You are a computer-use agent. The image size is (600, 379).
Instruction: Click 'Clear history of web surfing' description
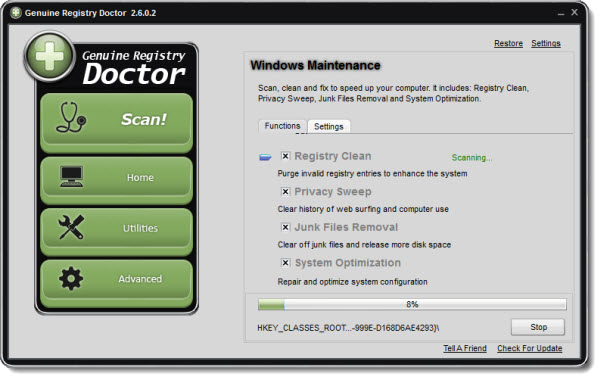363,209
